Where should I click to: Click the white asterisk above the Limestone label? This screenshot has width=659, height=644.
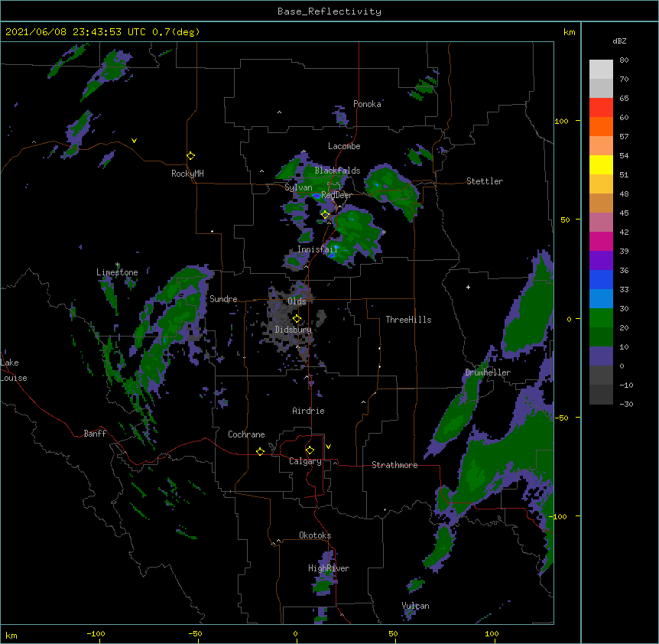pyautogui.click(x=118, y=265)
